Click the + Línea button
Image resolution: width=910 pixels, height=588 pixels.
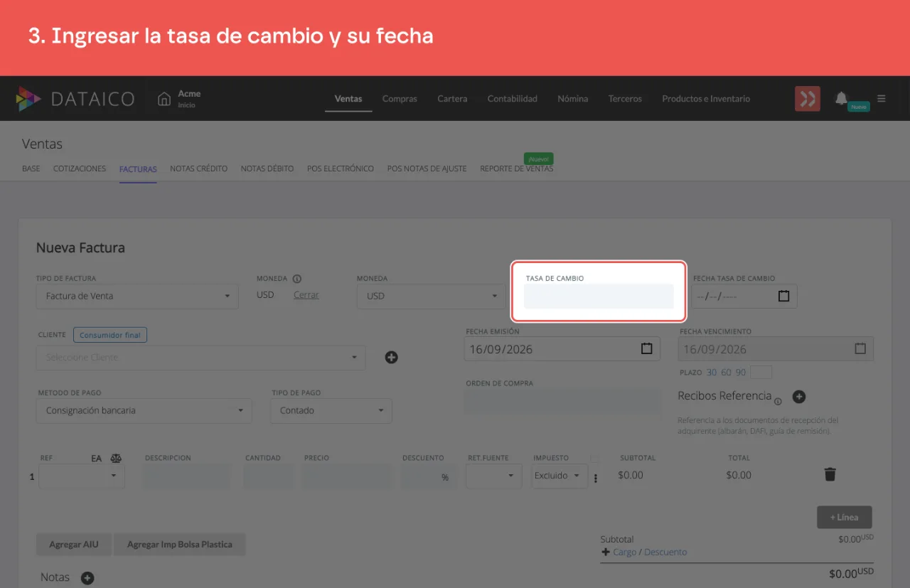click(845, 517)
